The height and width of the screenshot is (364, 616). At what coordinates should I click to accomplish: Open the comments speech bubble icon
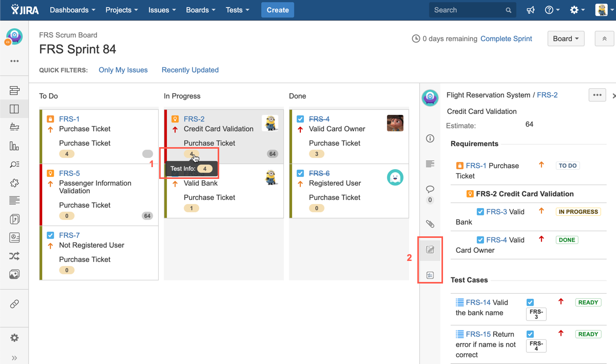(430, 190)
